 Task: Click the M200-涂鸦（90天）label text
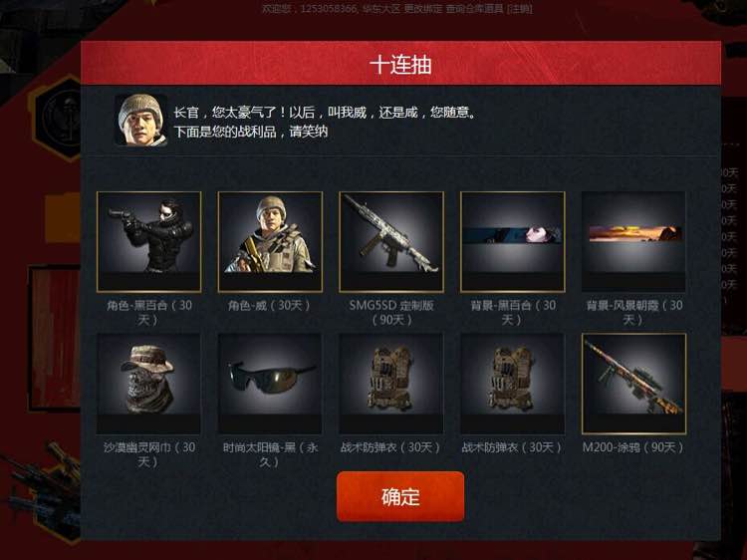tap(633, 447)
